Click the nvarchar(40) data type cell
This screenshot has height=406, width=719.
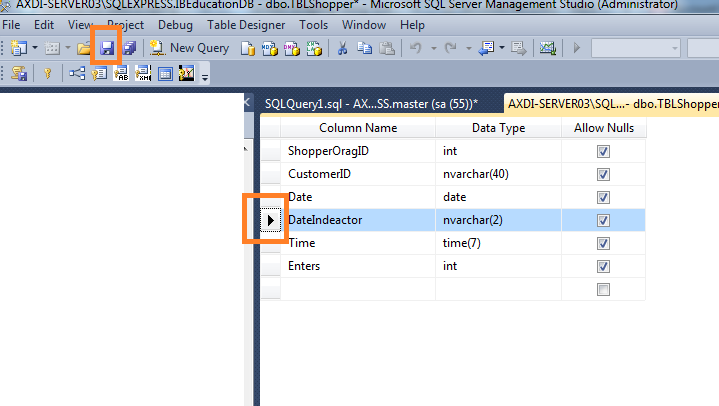click(x=498, y=174)
